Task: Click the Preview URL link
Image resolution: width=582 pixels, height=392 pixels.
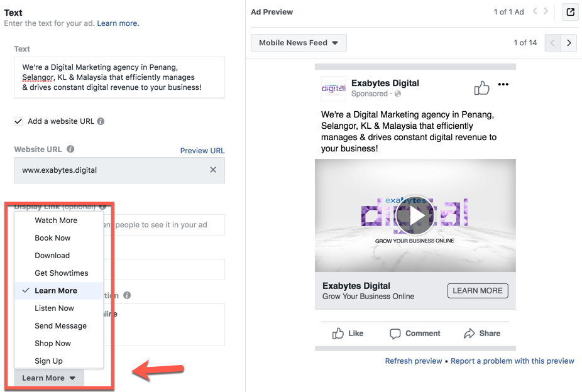Action: click(x=202, y=151)
